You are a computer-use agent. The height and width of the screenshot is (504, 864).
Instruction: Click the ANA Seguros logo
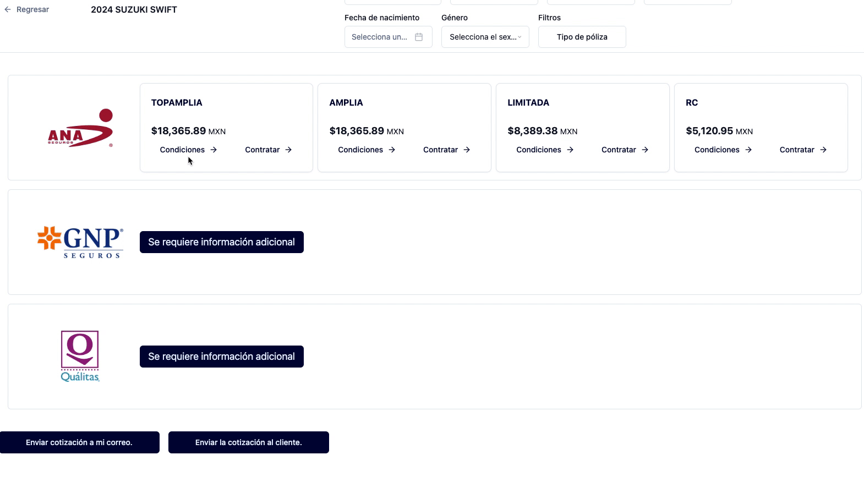point(80,128)
